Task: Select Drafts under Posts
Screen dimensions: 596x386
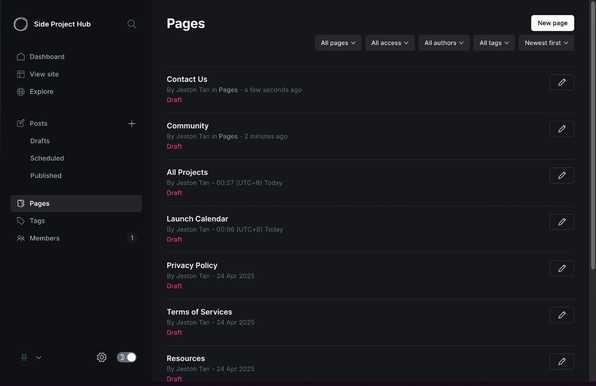Action: (x=40, y=141)
